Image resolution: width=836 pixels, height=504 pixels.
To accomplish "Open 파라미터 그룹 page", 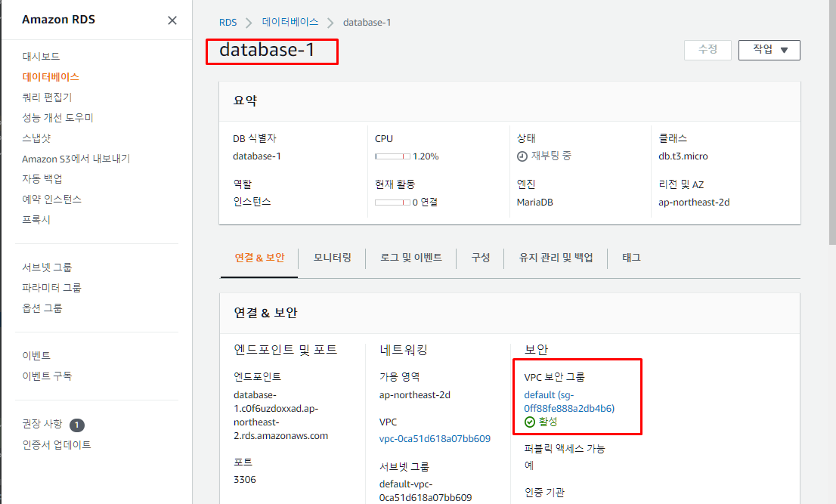I will 51,288.
